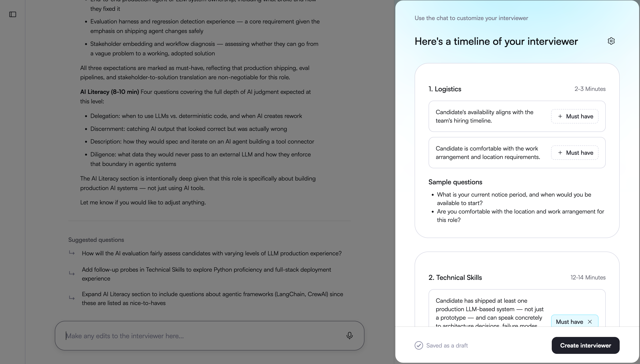640x364 pixels.
Task: Click the microphone voice input icon
Action: click(x=349, y=335)
